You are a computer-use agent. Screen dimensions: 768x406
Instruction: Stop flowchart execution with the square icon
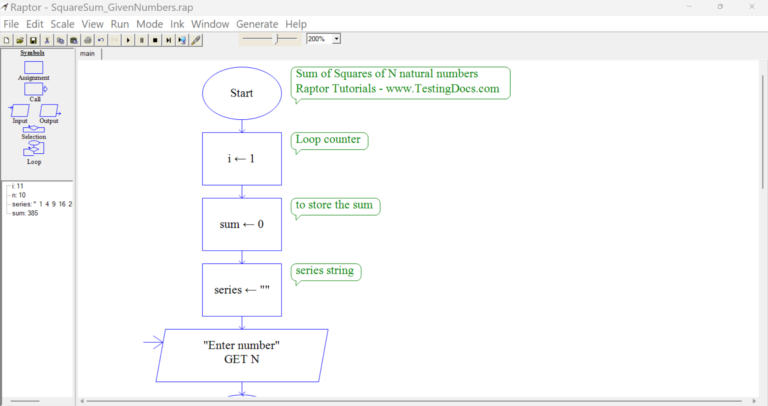tap(155, 40)
